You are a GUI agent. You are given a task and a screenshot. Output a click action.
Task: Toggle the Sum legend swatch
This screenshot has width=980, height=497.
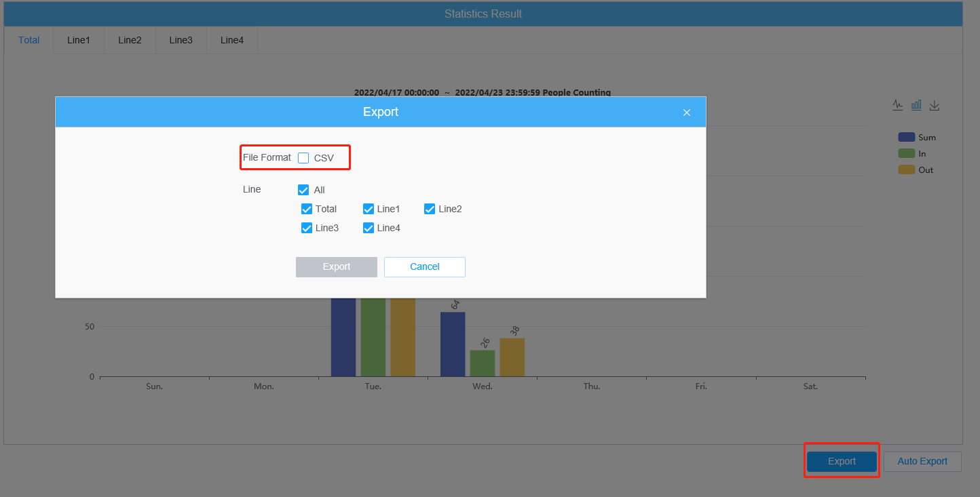point(907,137)
